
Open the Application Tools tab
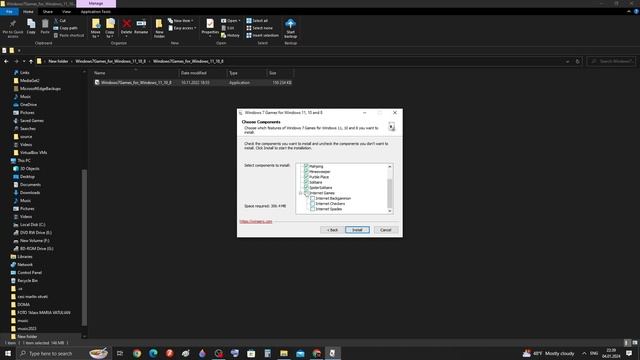[x=96, y=11]
